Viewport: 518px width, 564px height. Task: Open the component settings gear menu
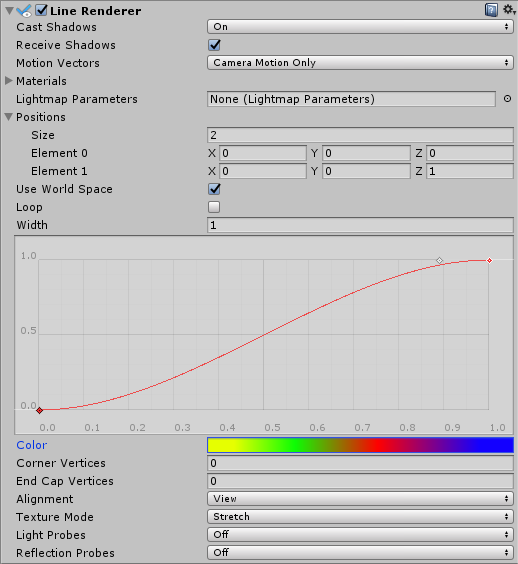point(509,9)
